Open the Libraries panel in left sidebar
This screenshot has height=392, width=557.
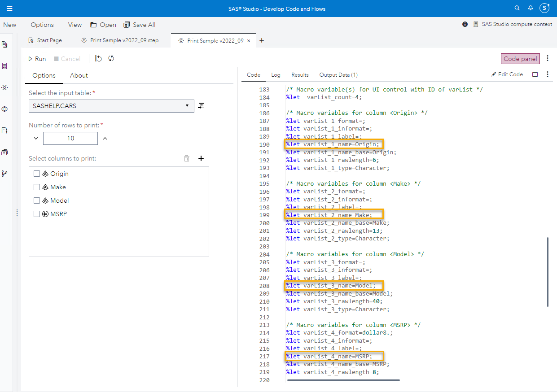pyautogui.click(x=5, y=152)
